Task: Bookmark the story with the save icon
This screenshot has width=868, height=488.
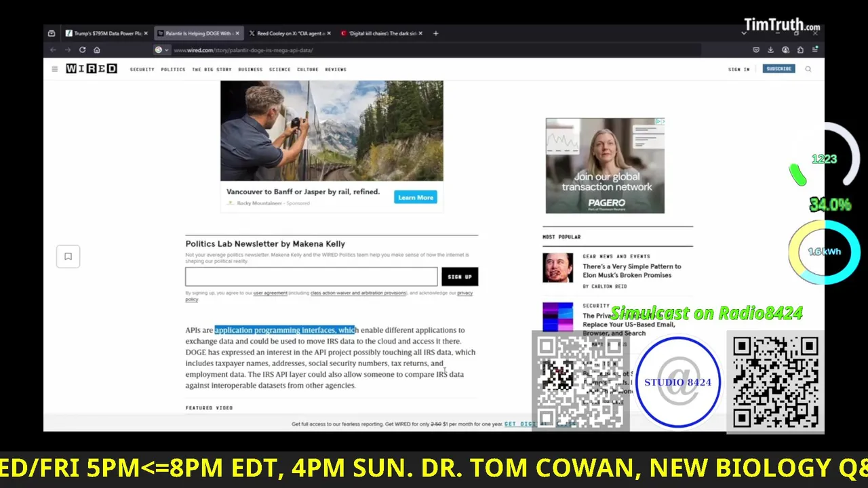Action: (68, 256)
